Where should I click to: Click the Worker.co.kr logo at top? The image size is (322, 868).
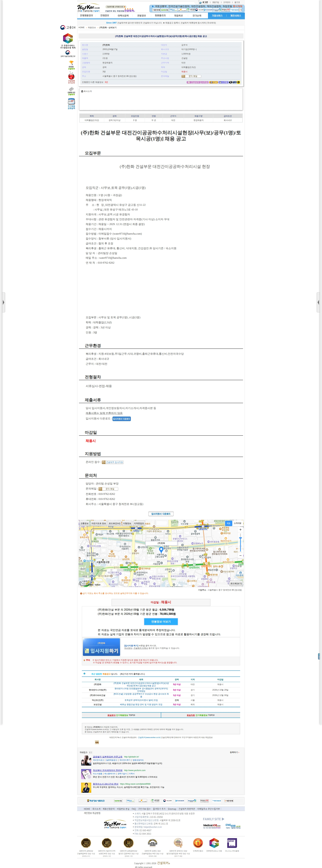click(89, 8)
